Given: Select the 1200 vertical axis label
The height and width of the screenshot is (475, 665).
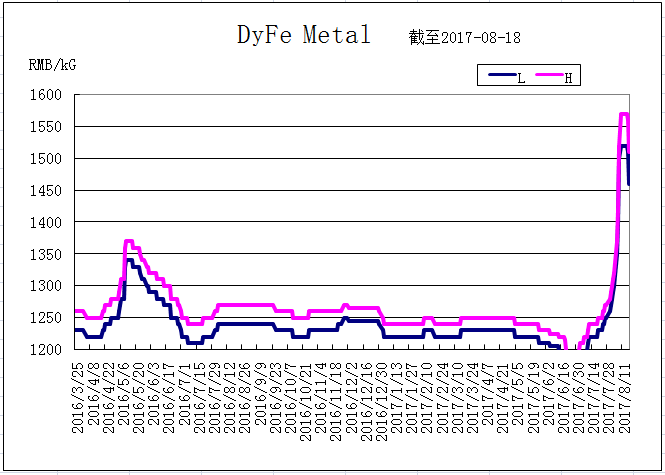Looking at the screenshot, I should click(x=46, y=349).
